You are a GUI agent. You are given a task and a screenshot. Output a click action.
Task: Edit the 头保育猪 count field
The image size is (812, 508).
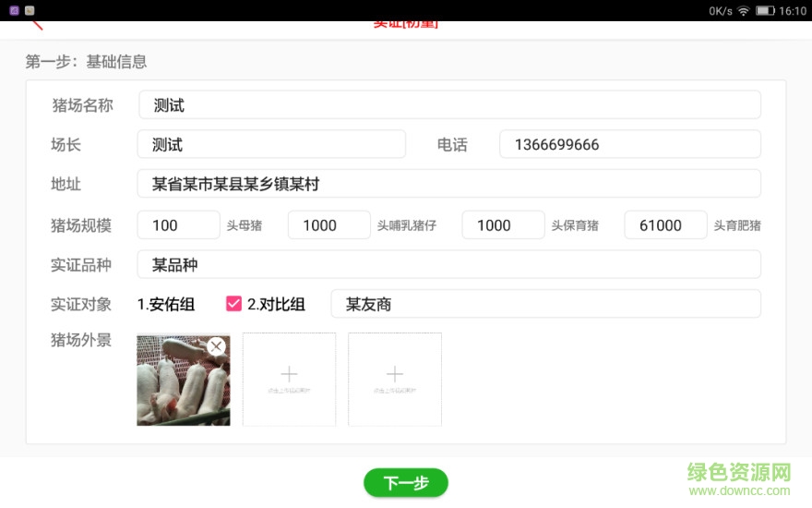[503, 225]
